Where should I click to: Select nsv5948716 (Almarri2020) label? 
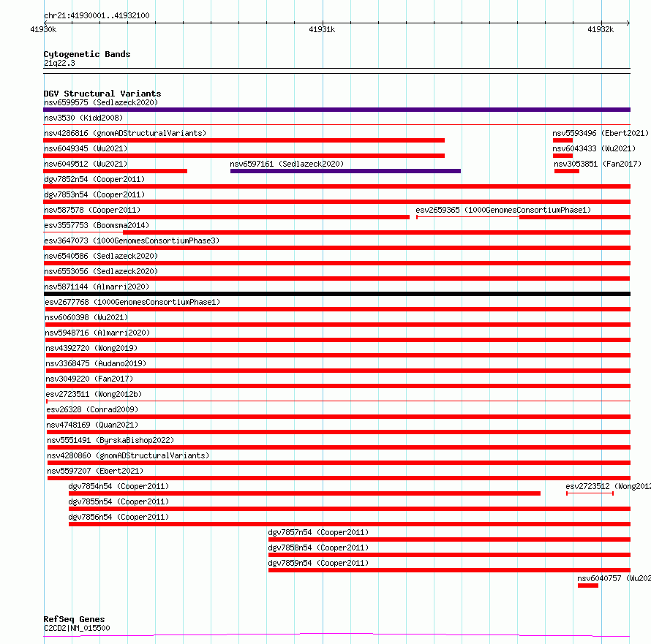pyautogui.click(x=97, y=333)
